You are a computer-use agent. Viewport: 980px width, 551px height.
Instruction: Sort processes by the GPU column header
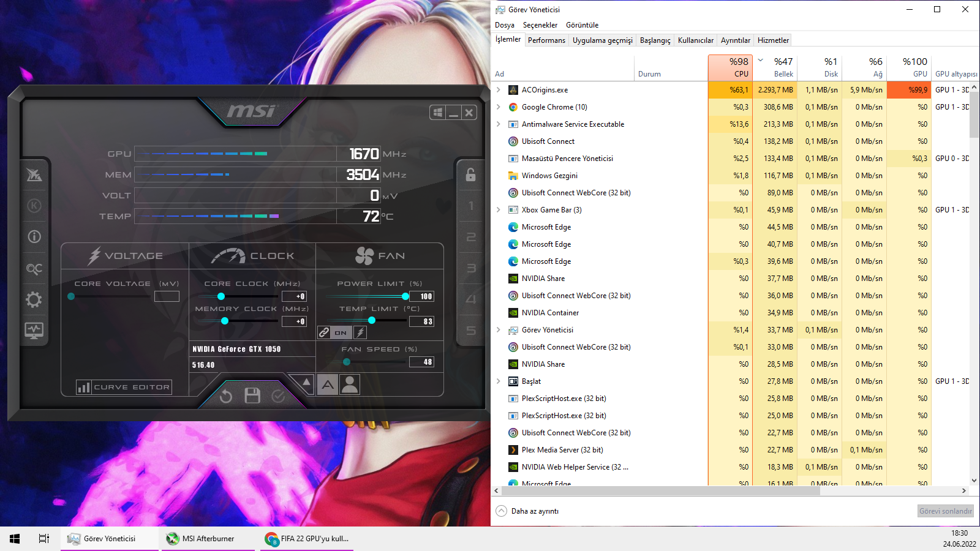(909, 68)
